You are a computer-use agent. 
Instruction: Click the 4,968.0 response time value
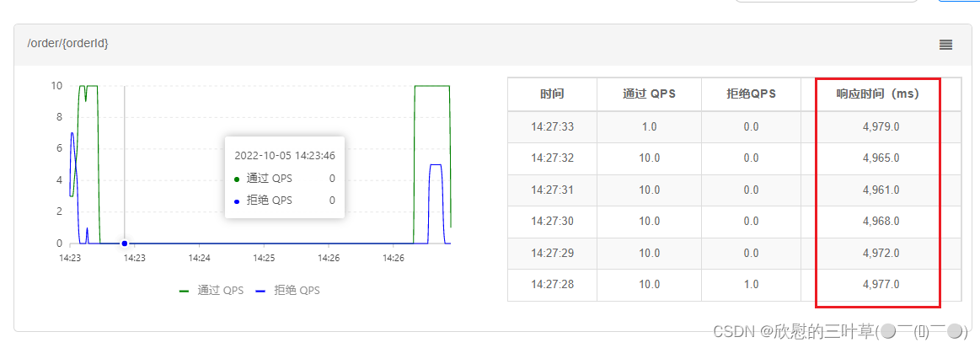pyautogui.click(x=881, y=221)
